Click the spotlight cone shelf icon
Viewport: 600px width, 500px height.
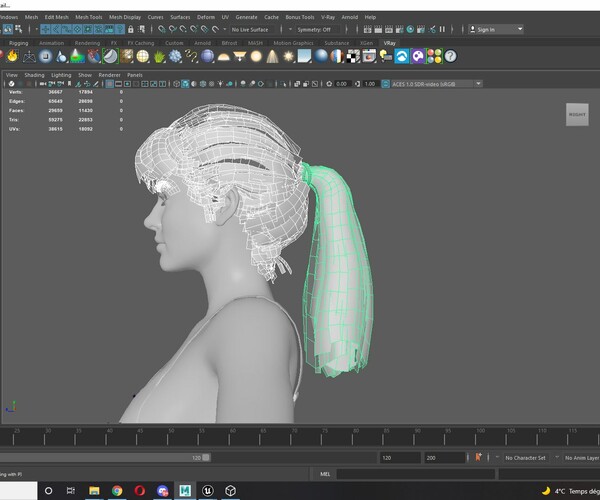coord(272,57)
